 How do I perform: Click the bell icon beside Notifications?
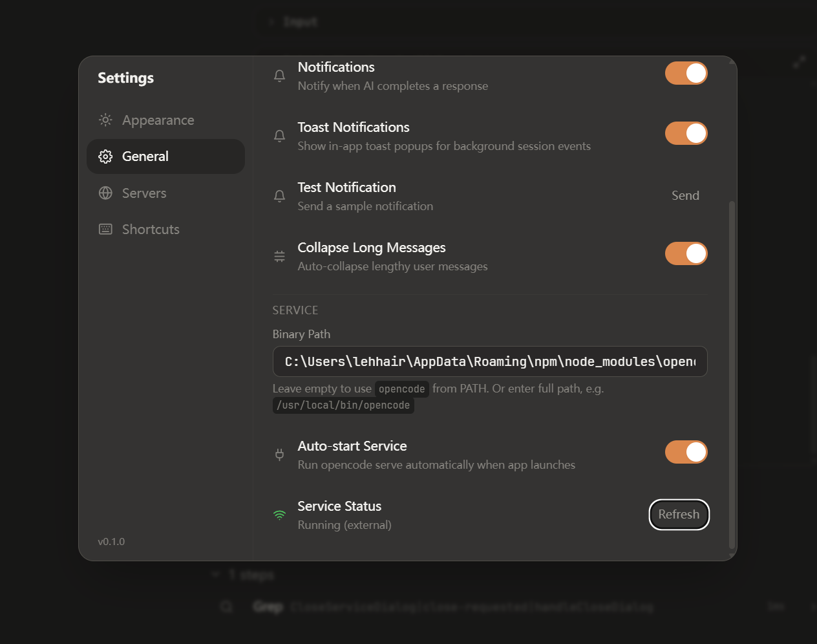[x=279, y=76]
